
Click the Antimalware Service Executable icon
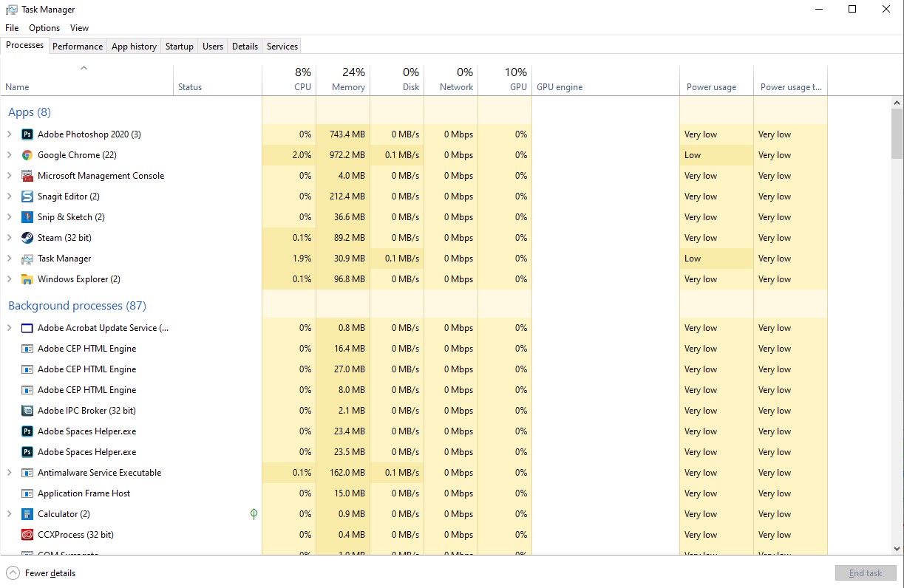coord(27,473)
